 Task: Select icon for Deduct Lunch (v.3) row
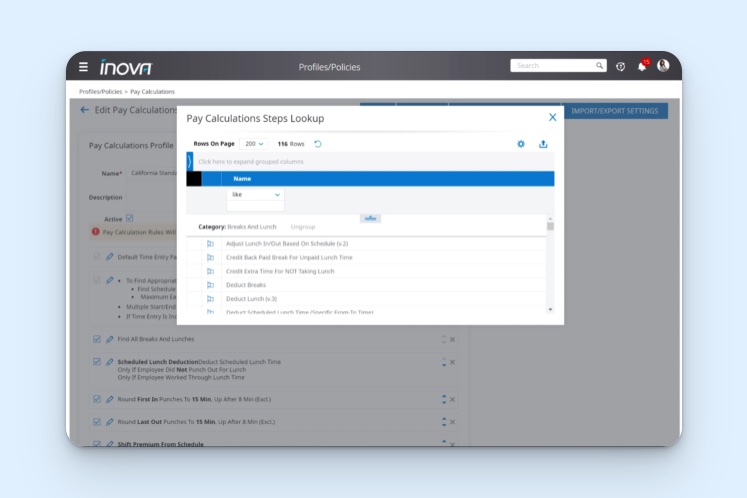click(210, 299)
